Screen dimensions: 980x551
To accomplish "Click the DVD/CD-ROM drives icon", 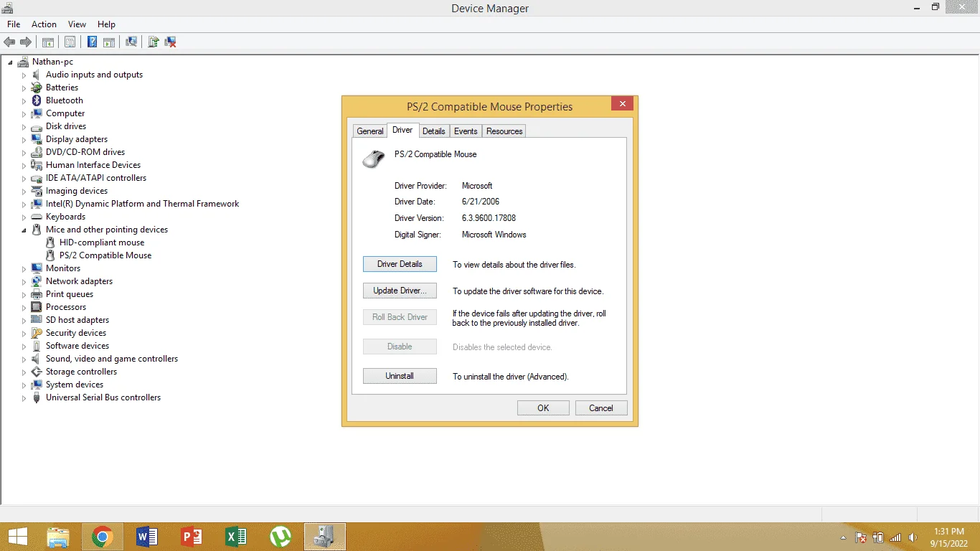I will pos(37,152).
